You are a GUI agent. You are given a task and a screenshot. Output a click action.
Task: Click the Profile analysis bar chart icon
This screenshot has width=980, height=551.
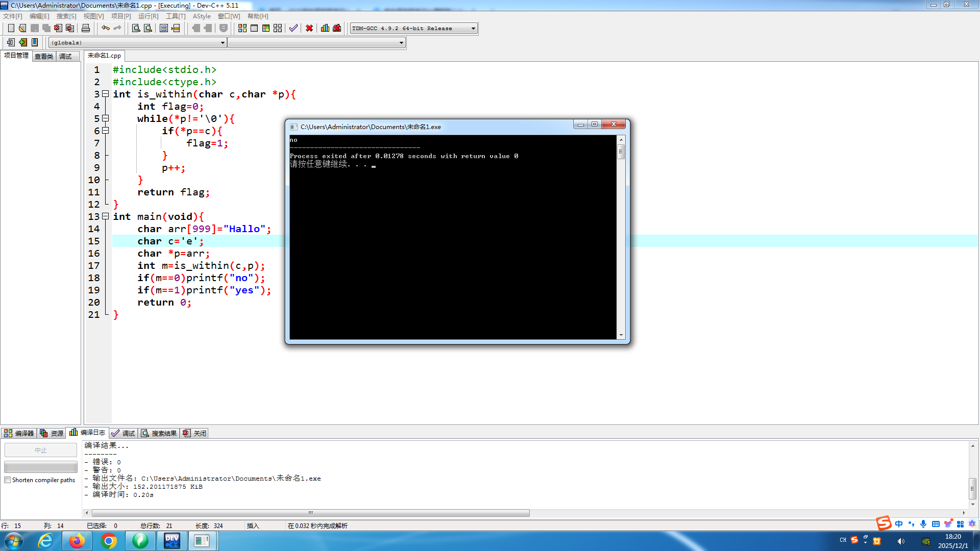click(325, 28)
